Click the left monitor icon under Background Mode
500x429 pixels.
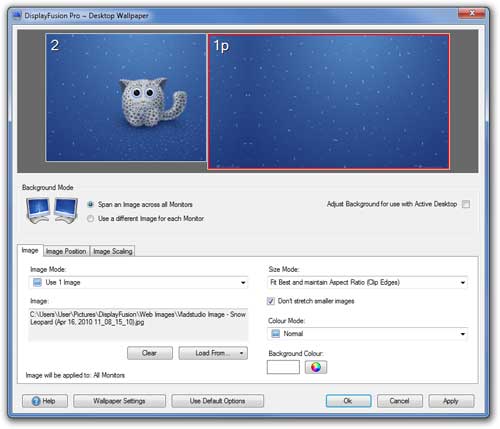tap(38, 210)
